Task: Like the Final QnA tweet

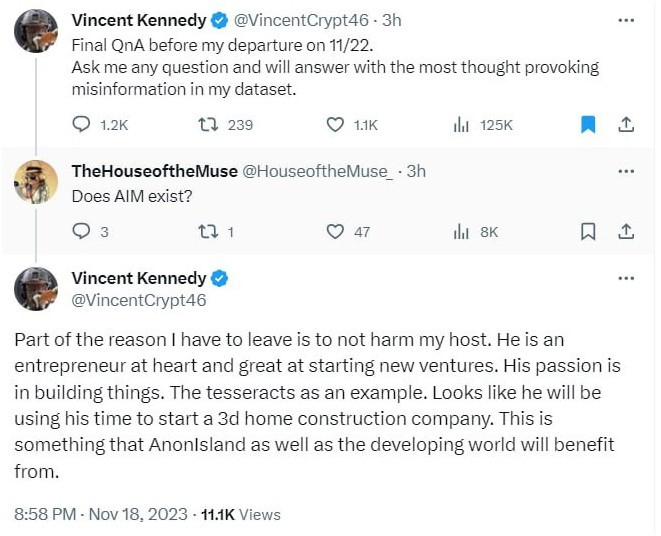Action: click(x=336, y=125)
